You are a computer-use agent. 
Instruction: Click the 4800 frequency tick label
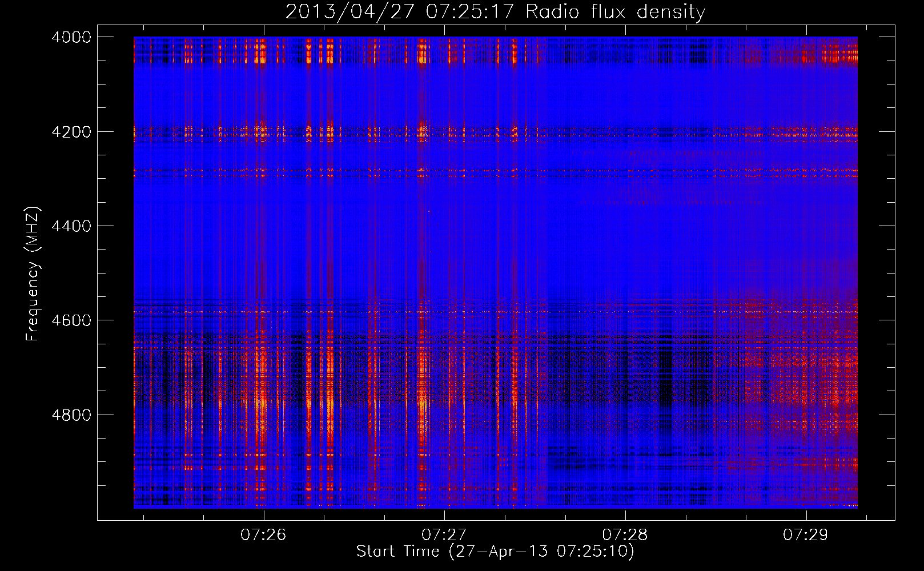click(x=71, y=415)
